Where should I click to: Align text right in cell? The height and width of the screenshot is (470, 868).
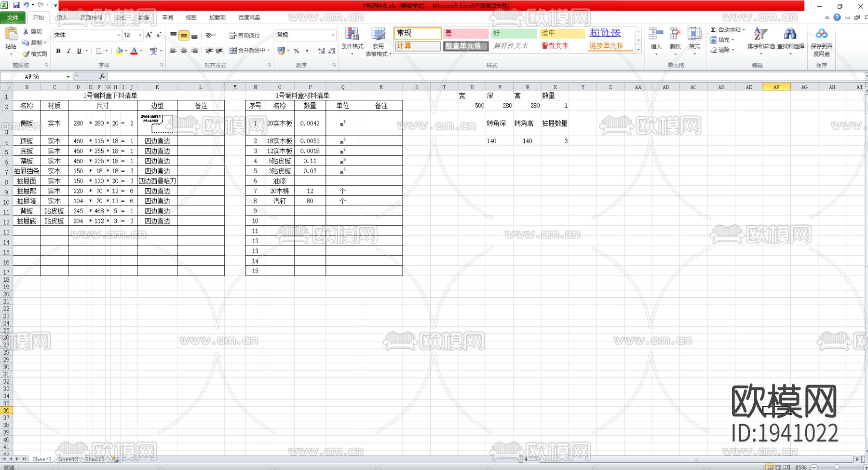click(194, 51)
